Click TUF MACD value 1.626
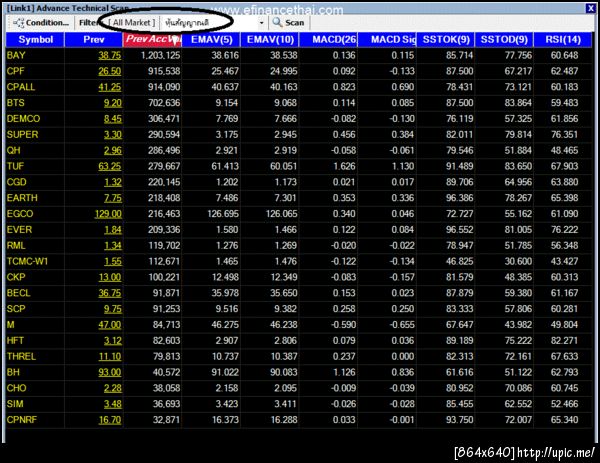The width and height of the screenshot is (600, 463). pos(344,166)
